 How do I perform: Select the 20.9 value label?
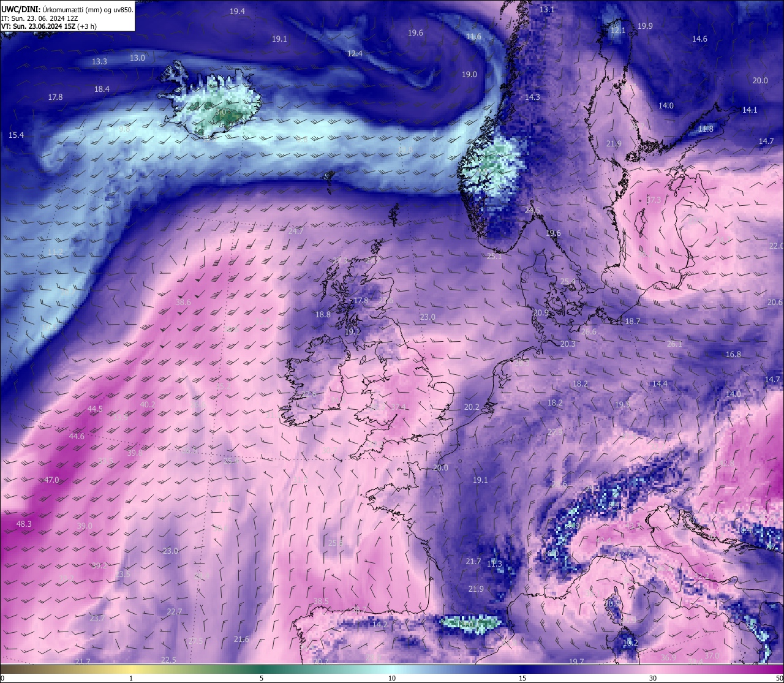(541, 313)
